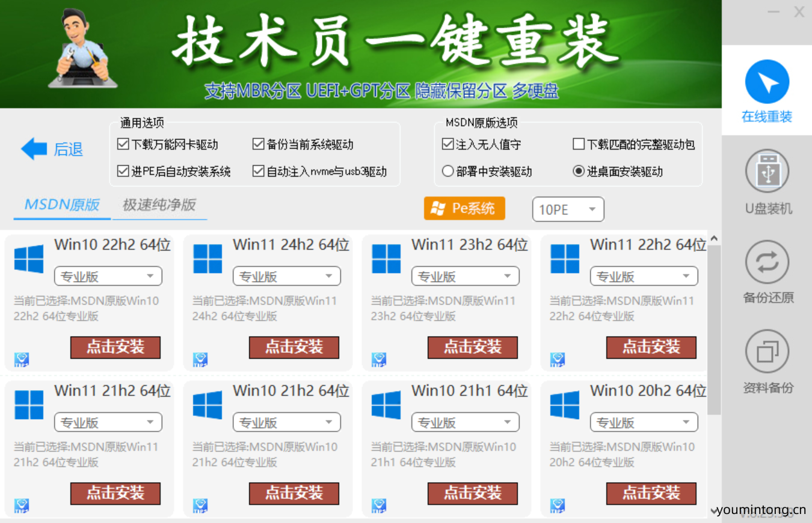Open the TIPS icon on Win11 22h2 card

click(x=558, y=359)
